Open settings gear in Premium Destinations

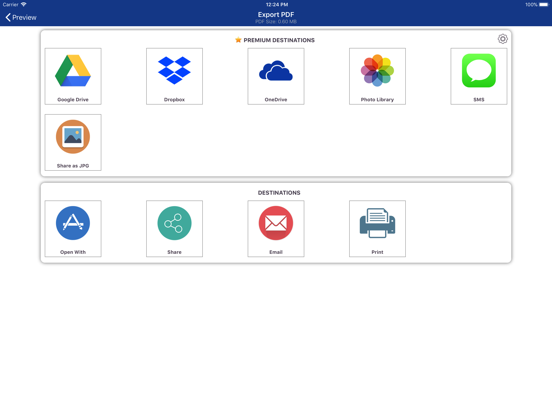[502, 39]
